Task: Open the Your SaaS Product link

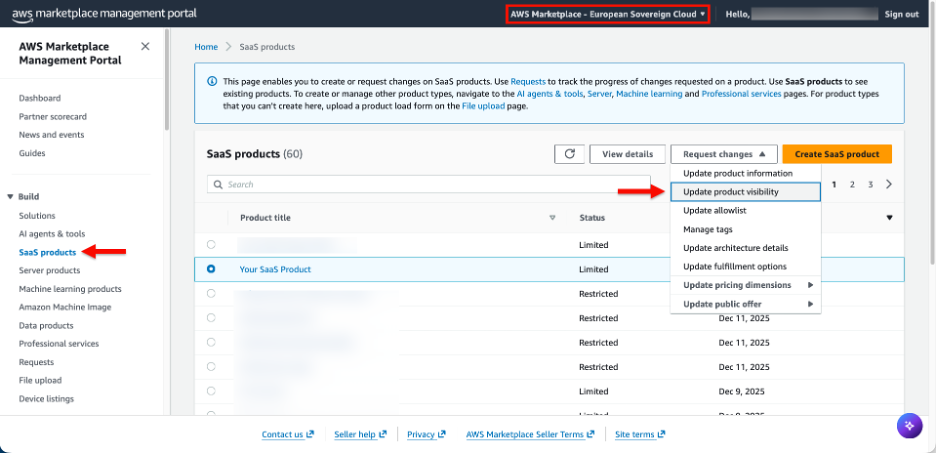Action: tap(275, 269)
